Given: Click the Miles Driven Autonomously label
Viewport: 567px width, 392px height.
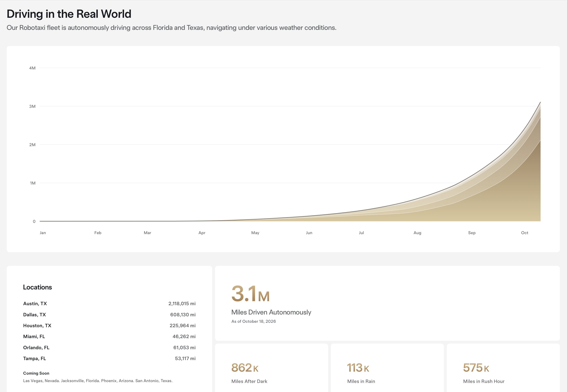Looking at the screenshot, I should point(271,312).
